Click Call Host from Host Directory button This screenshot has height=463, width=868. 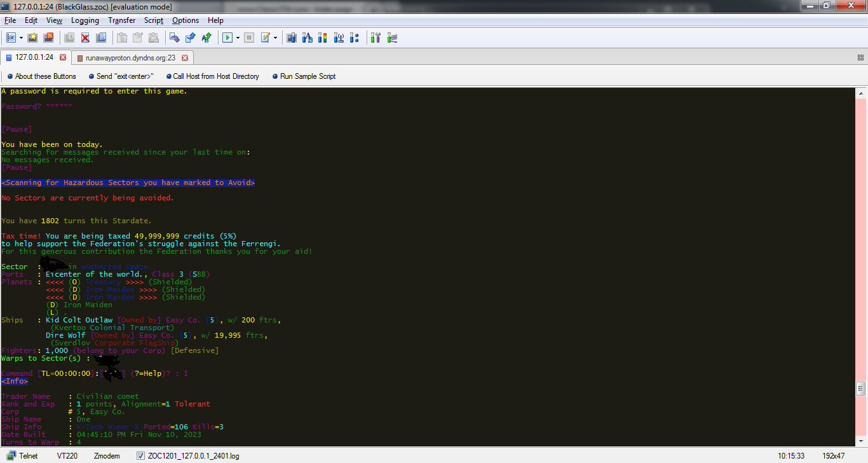[x=216, y=76]
